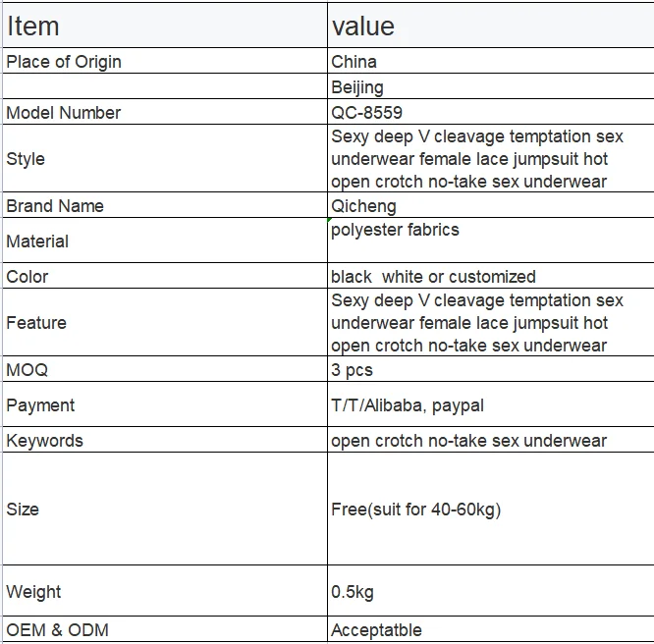Click the 'Beijing' cell

click(x=491, y=86)
